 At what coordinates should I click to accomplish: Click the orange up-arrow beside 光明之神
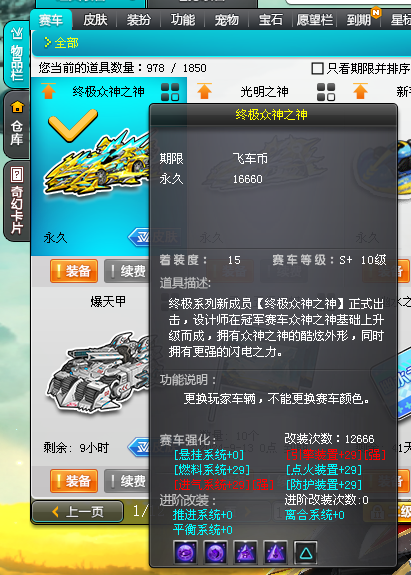(204, 91)
